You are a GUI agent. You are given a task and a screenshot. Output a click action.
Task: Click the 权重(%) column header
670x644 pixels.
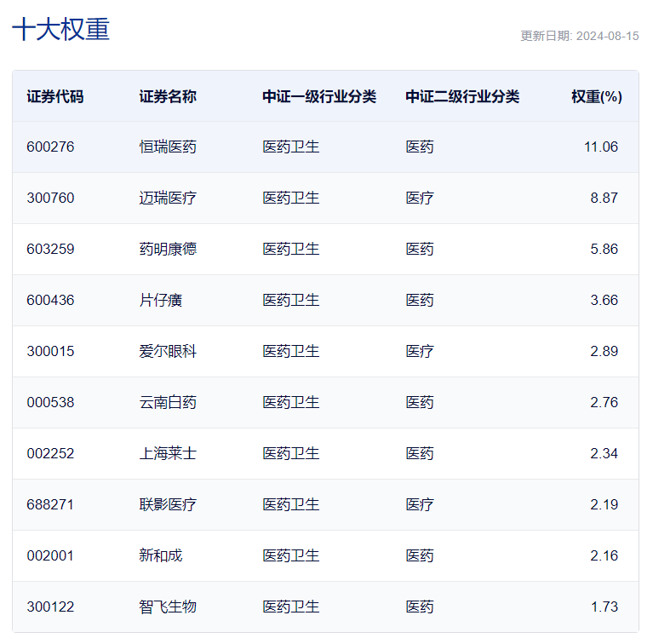pos(597,96)
